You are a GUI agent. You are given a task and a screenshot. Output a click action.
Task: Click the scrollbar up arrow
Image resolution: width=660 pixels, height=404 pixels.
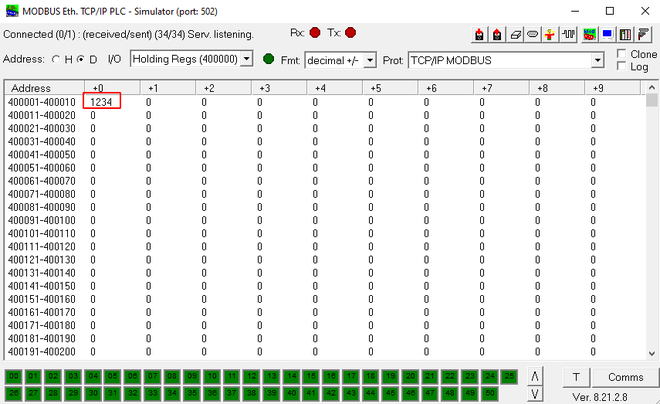[652, 87]
